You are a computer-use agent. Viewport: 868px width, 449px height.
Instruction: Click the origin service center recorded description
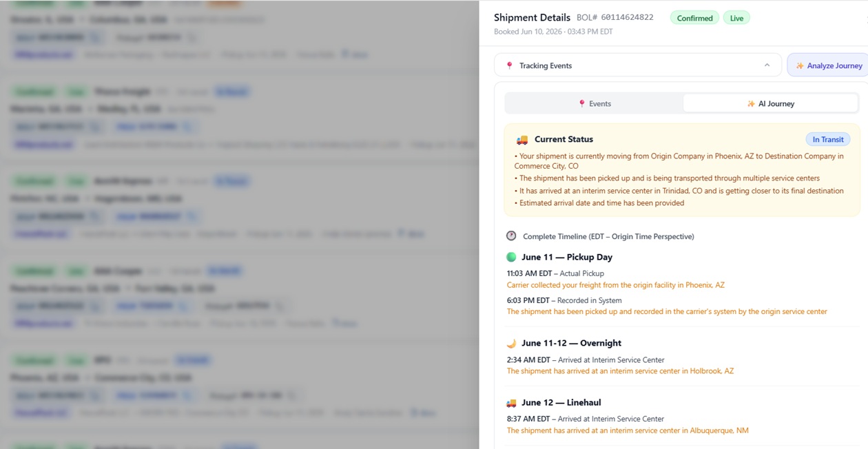tap(667, 312)
